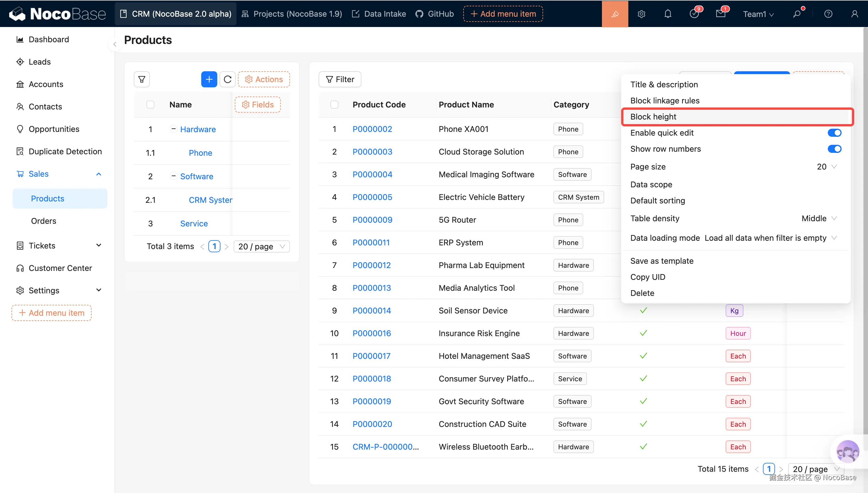Screen dimensions: 868x493
Task: Select Copy UID menu entry
Action: pyautogui.click(x=736, y=277)
